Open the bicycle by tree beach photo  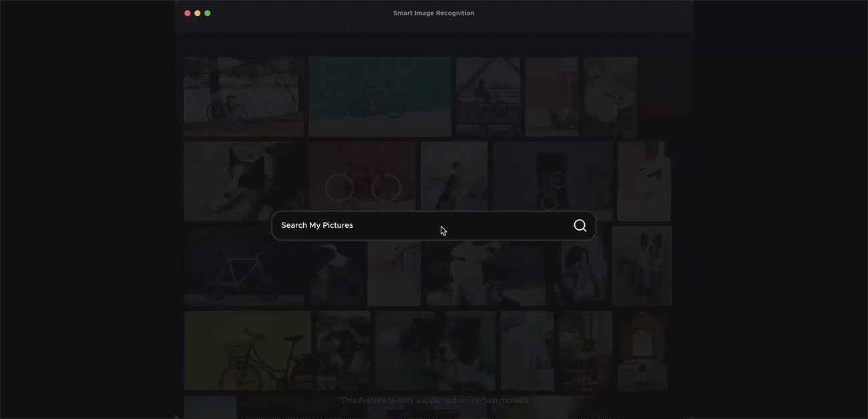tap(244, 97)
